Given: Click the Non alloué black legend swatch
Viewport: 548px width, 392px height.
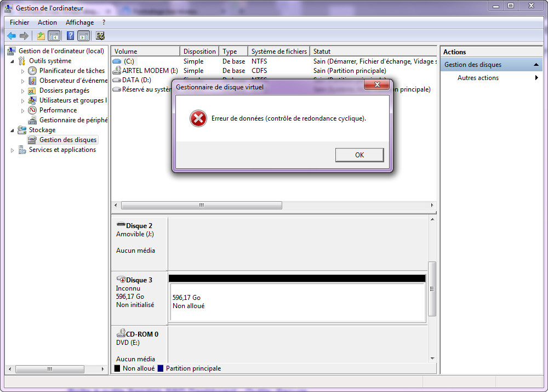Looking at the screenshot, I should (117, 368).
